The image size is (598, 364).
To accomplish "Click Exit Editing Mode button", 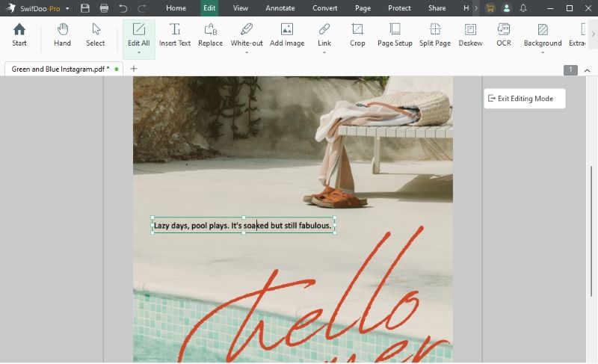I will [x=525, y=99].
